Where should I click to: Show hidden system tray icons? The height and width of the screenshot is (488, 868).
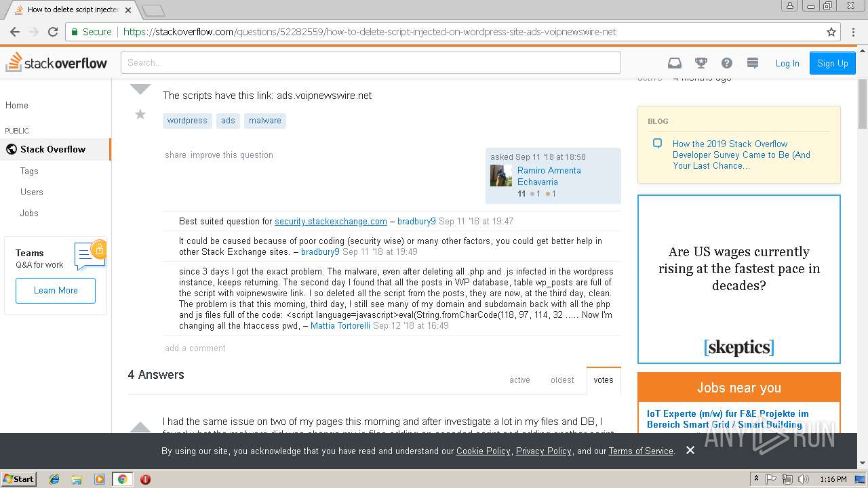(757, 479)
